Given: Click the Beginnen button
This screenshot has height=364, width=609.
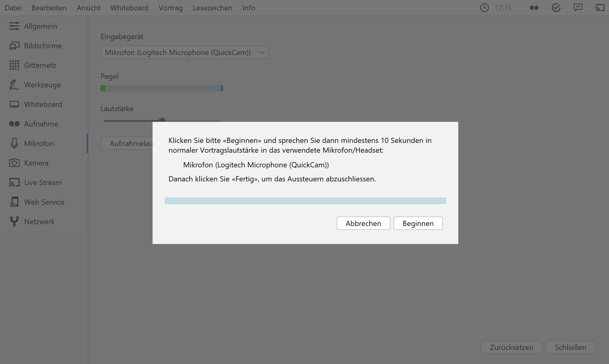Looking at the screenshot, I should (x=418, y=223).
